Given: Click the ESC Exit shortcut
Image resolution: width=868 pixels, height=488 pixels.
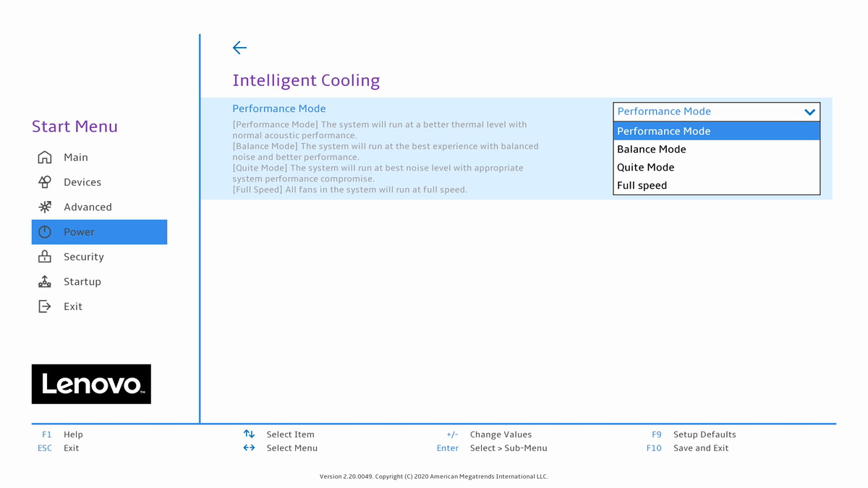Looking at the screenshot, I should [59, 448].
